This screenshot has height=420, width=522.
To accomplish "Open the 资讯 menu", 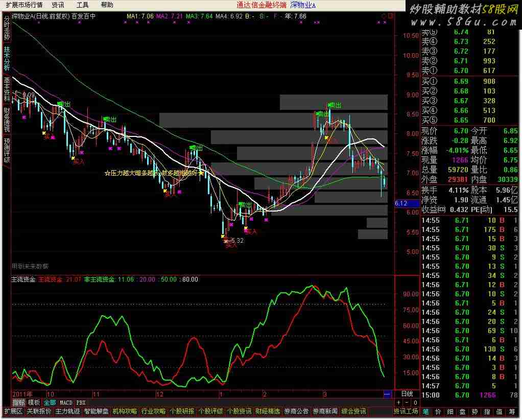I will [58, 5].
